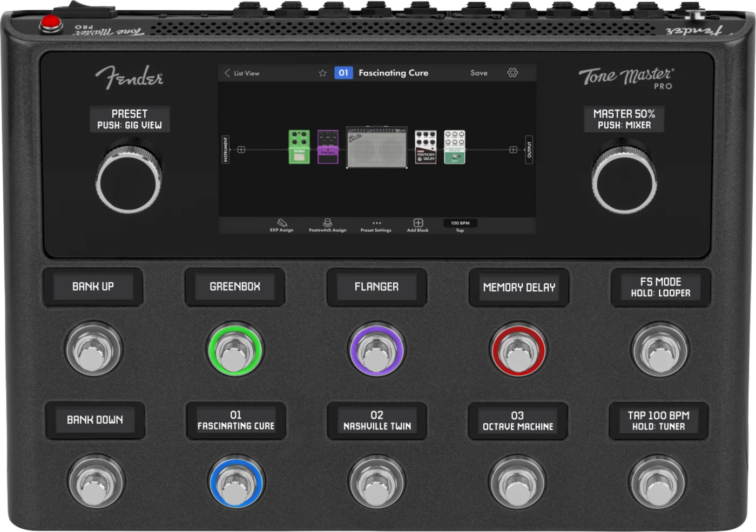The width and height of the screenshot is (756, 532).
Task: Tap the 100 BPM tempo button
Action: (460, 223)
